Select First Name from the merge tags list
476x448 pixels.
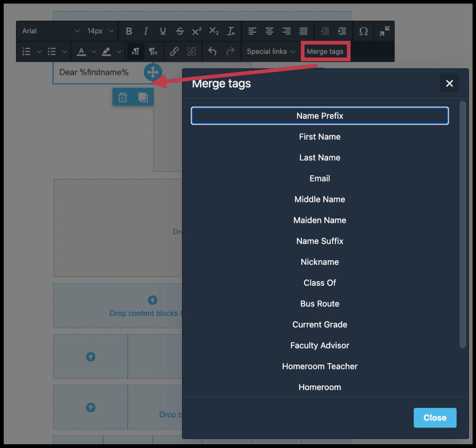(x=320, y=137)
